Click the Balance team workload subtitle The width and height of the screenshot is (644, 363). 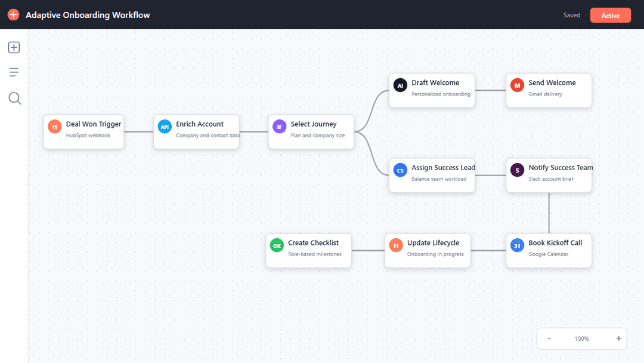[x=439, y=179]
